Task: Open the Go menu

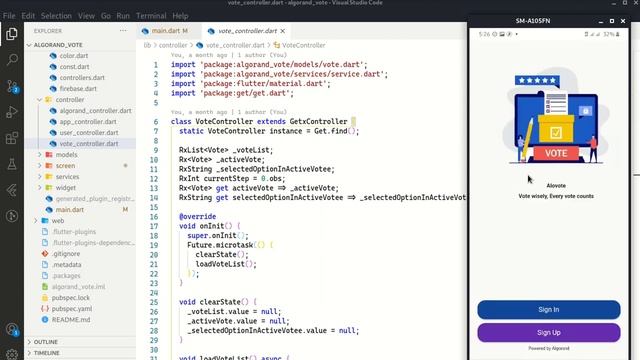Action: tap(106, 16)
